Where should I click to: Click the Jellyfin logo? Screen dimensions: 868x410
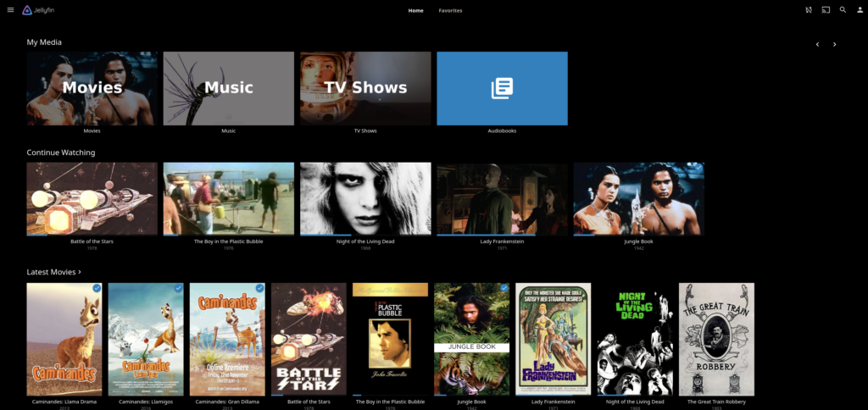[38, 10]
